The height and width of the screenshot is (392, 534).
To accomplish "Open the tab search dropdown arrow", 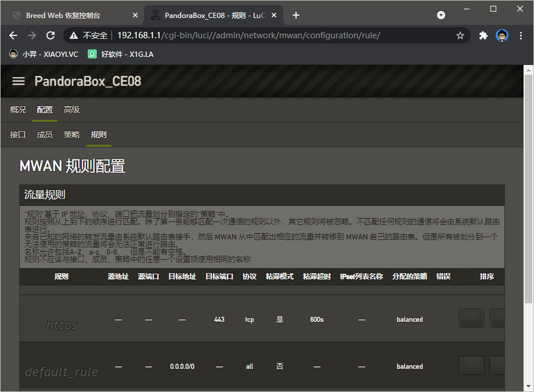I will point(441,15).
